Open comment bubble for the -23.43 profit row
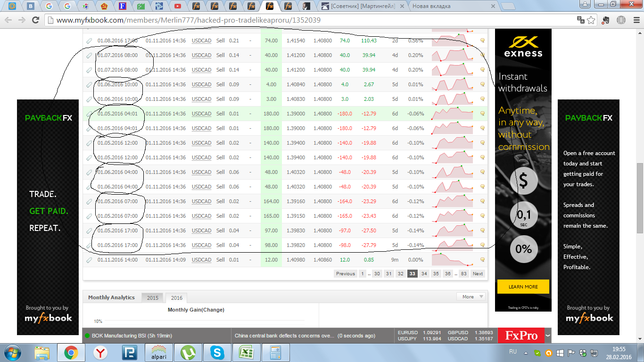644x362 pixels. [x=482, y=216]
